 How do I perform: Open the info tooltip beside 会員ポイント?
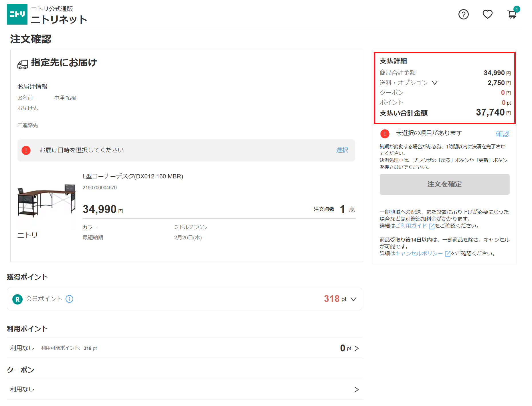click(69, 299)
